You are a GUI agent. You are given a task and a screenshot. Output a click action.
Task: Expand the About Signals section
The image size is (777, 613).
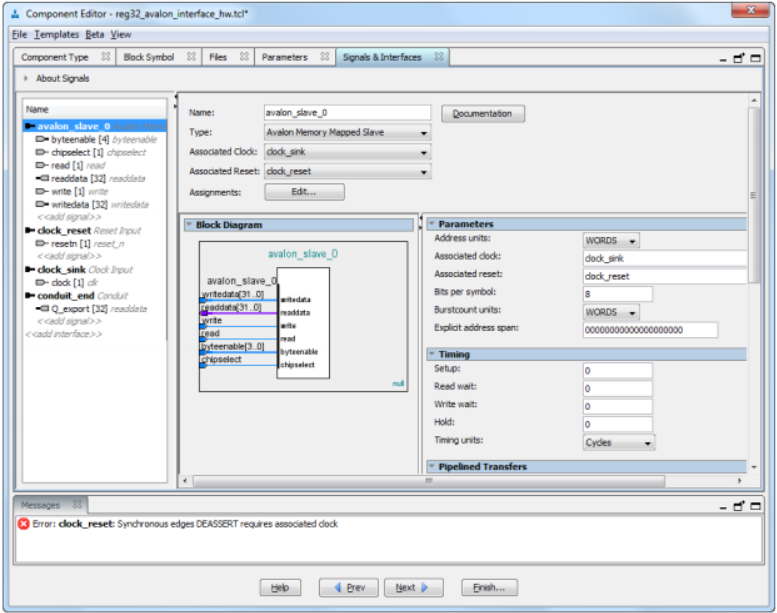pos(26,78)
